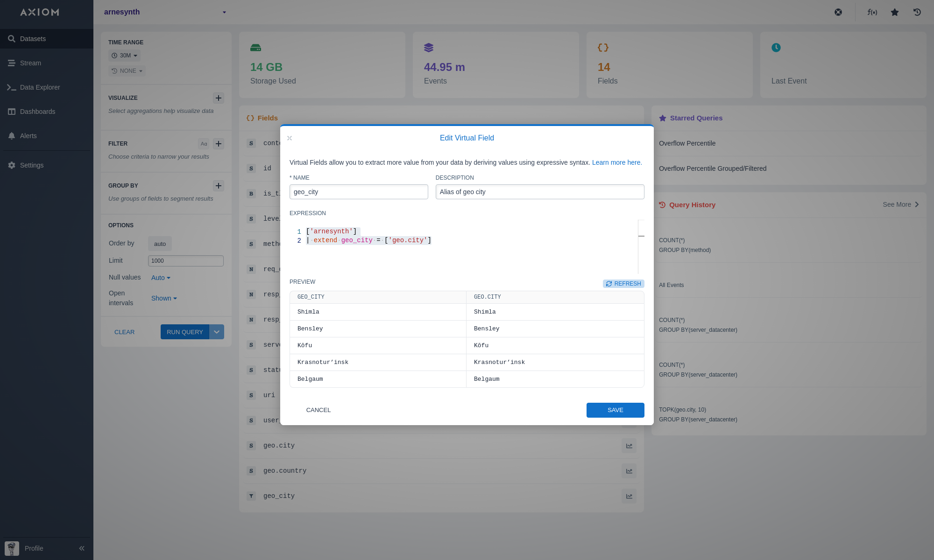Viewport: 934px width, 560px height.
Task: Go to Data Explorer in sidebar
Action: [x=40, y=87]
